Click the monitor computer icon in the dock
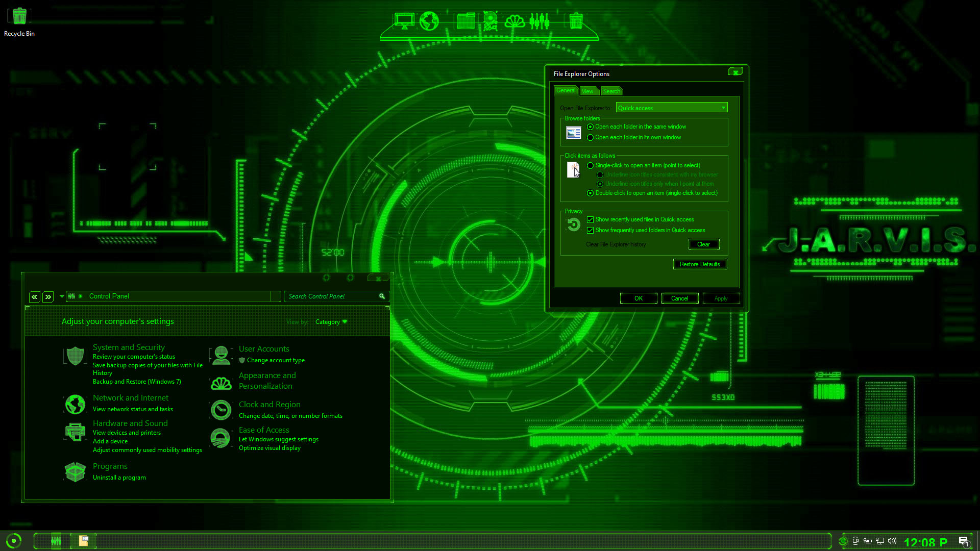Viewport: 980px width, 551px height. (x=404, y=21)
